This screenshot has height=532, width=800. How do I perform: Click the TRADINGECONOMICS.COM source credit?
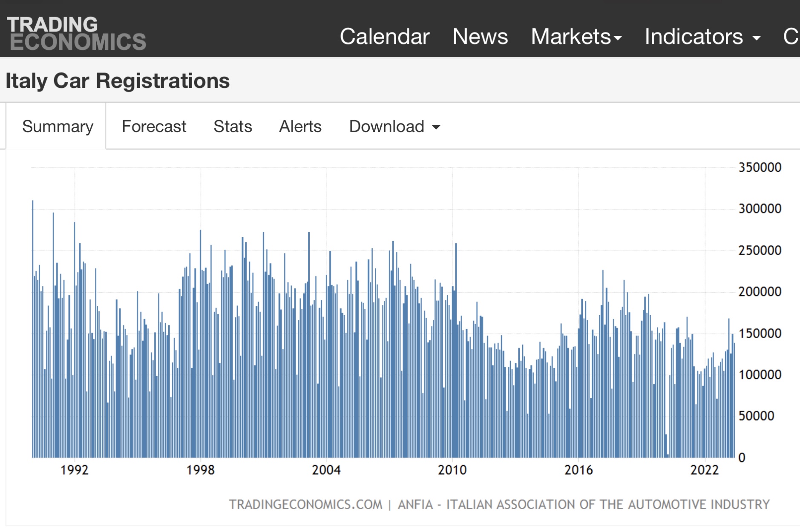305,505
